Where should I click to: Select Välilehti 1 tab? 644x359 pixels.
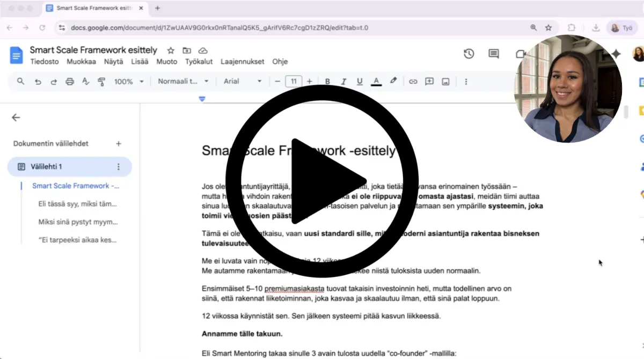point(70,167)
